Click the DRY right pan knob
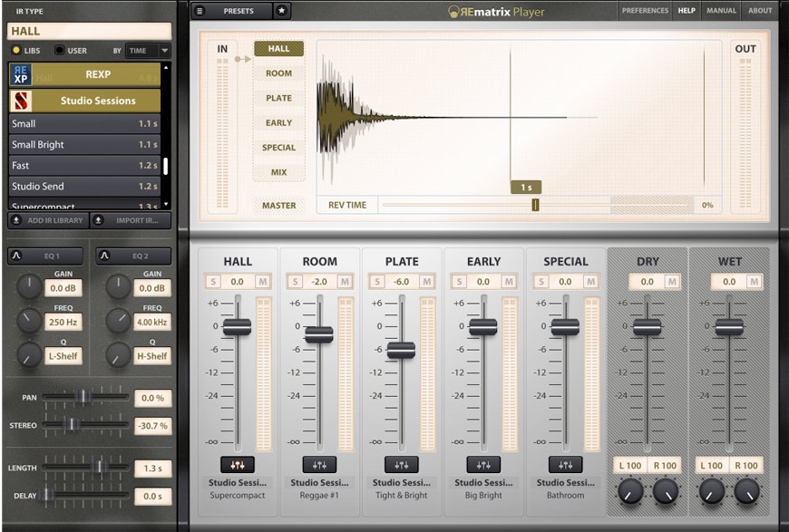 pyautogui.click(x=666, y=491)
